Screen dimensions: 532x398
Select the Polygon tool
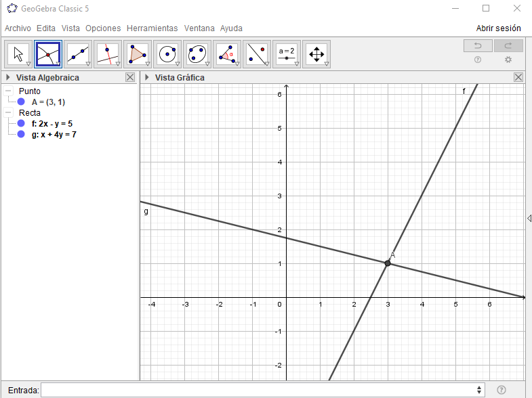pyautogui.click(x=138, y=54)
